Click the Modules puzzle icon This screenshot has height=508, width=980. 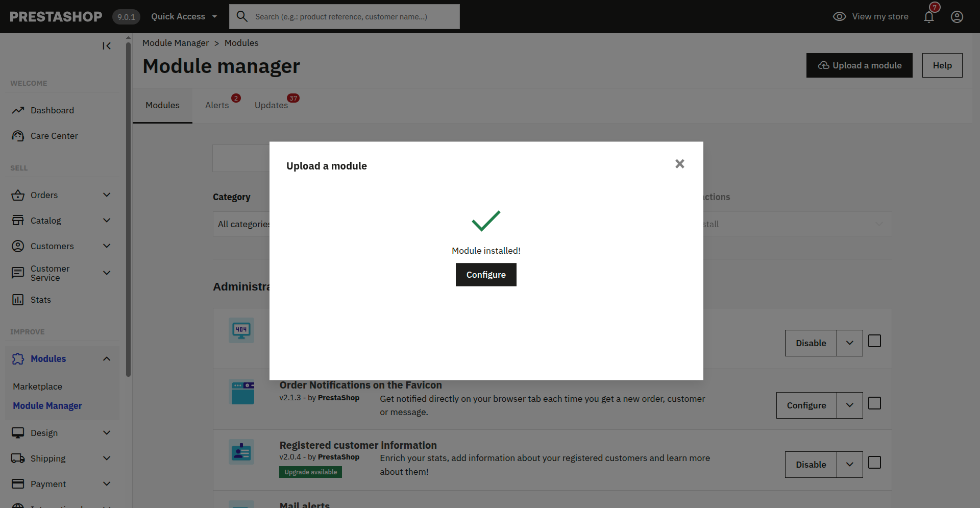pyautogui.click(x=18, y=359)
